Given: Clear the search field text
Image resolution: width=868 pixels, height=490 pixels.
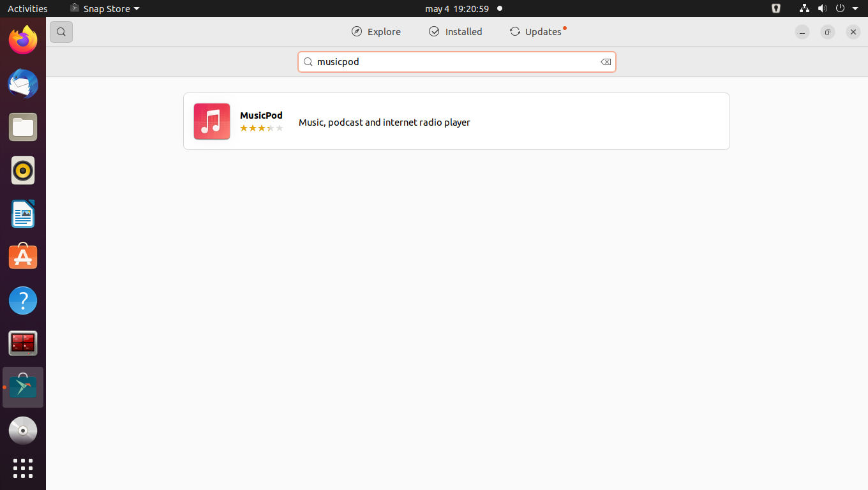Looking at the screenshot, I should pos(606,62).
